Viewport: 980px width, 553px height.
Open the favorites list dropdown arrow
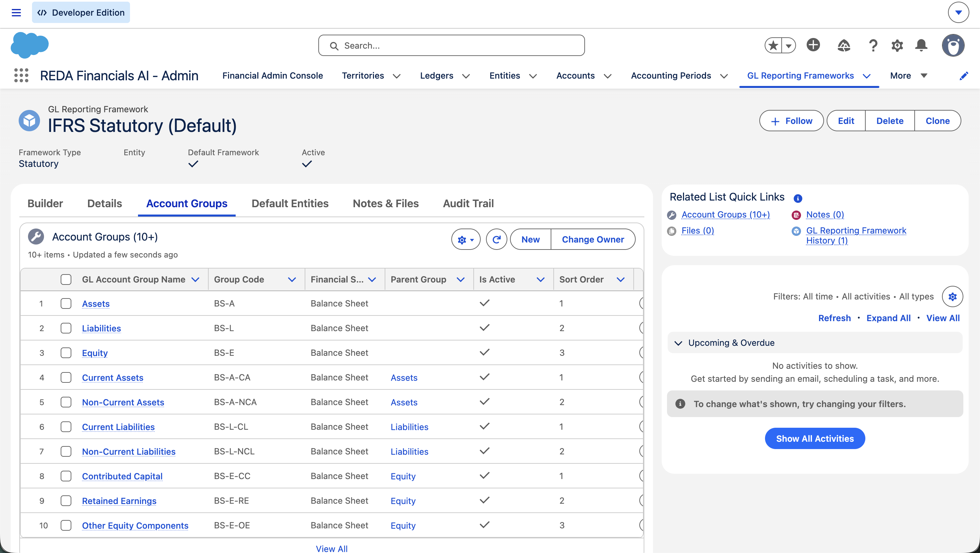tap(789, 46)
